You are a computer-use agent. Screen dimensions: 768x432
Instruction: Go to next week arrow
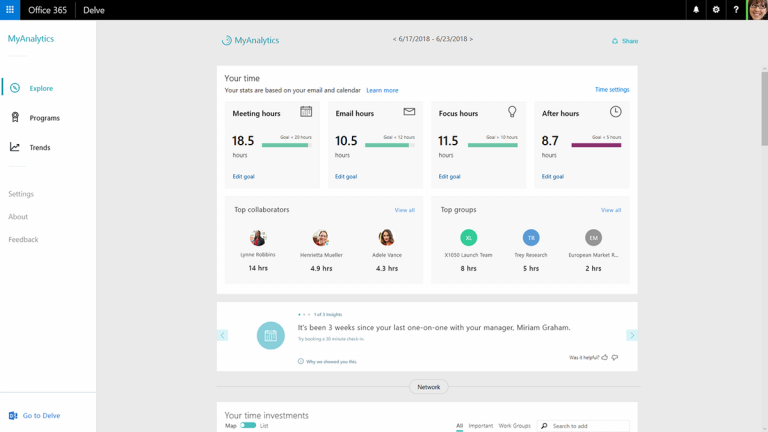tap(471, 39)
